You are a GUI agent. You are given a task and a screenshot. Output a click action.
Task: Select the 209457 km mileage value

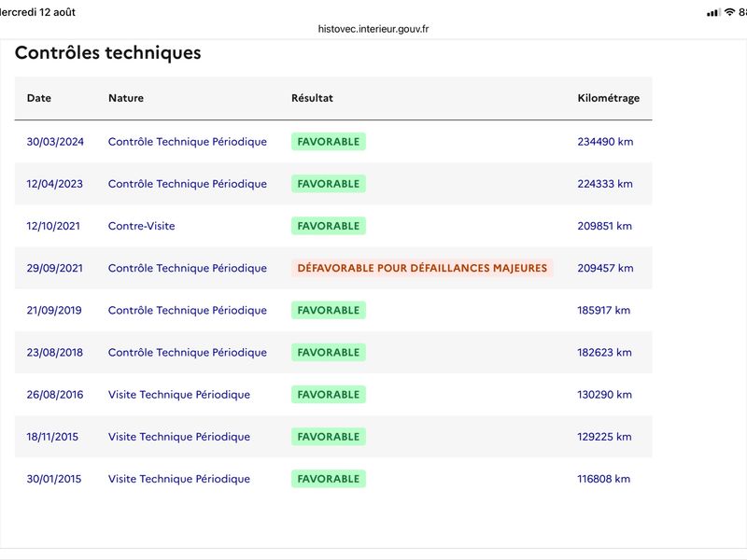[x=605, y=268]
